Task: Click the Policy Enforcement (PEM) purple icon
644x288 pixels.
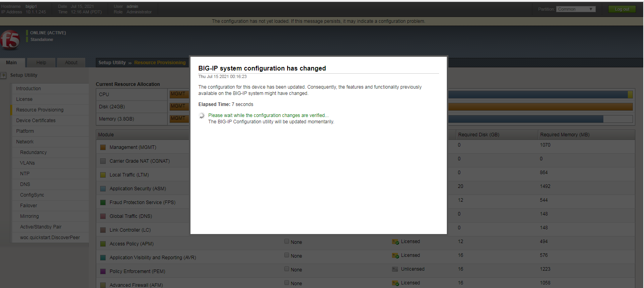Action: [103, 271]
